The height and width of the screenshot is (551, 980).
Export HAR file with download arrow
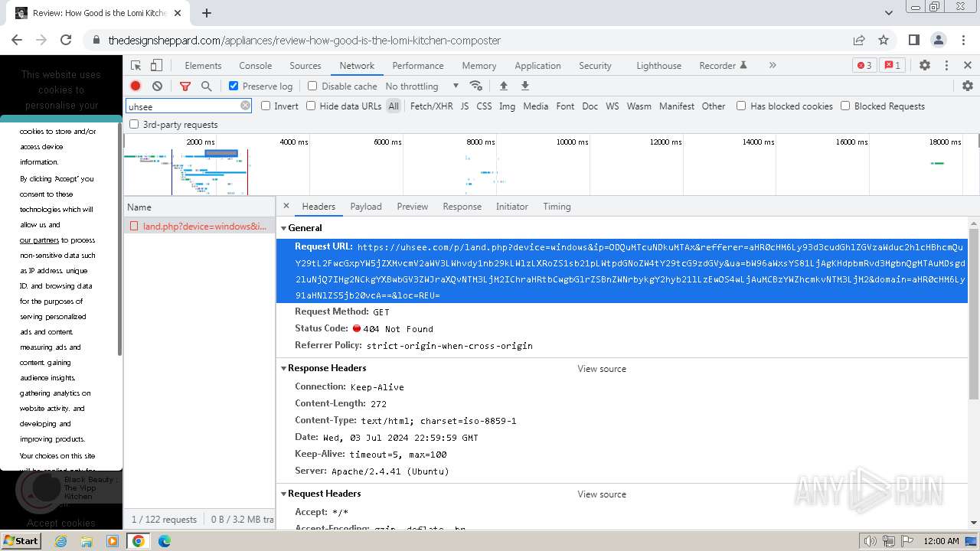coord(525,86)
